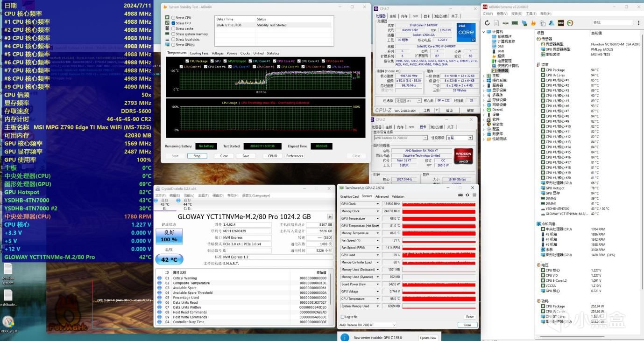Click the user profile icon in AIDA64 toolbar
Screen dimensions: 644x341
click(x=551, y=23)
